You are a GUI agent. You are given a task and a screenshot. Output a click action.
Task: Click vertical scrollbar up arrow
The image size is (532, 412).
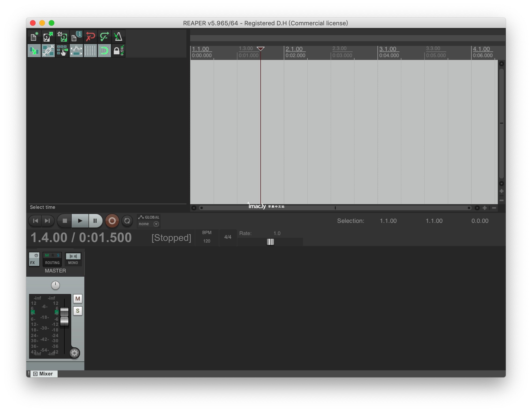coord(502,64)
